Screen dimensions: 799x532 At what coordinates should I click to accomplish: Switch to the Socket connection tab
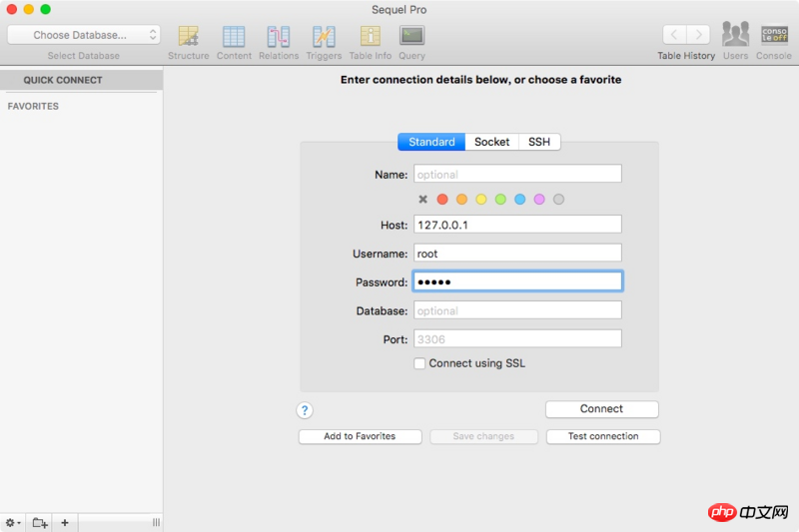pyautogui.click(x=491, y=142)
